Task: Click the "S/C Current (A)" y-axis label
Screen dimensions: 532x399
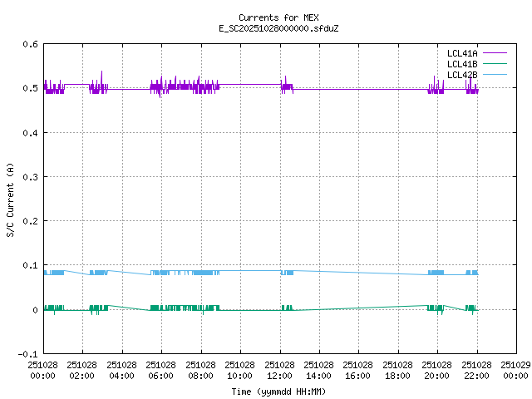Action: pos(10,199)
